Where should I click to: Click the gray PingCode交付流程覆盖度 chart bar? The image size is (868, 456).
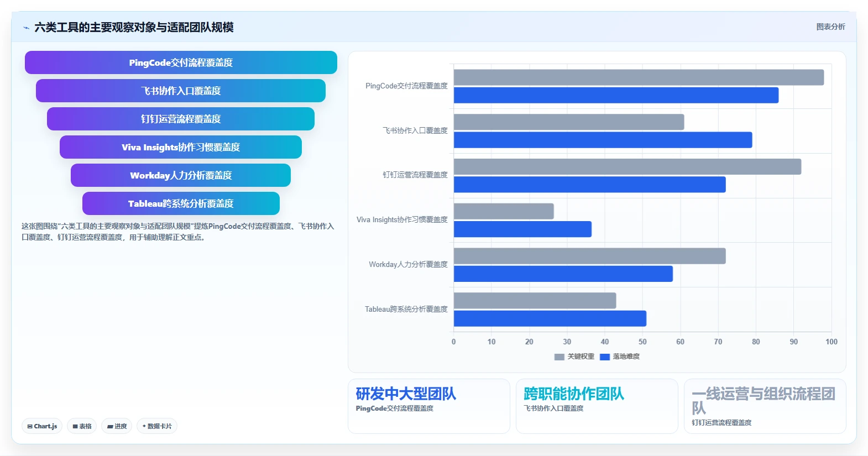(639, 77)
